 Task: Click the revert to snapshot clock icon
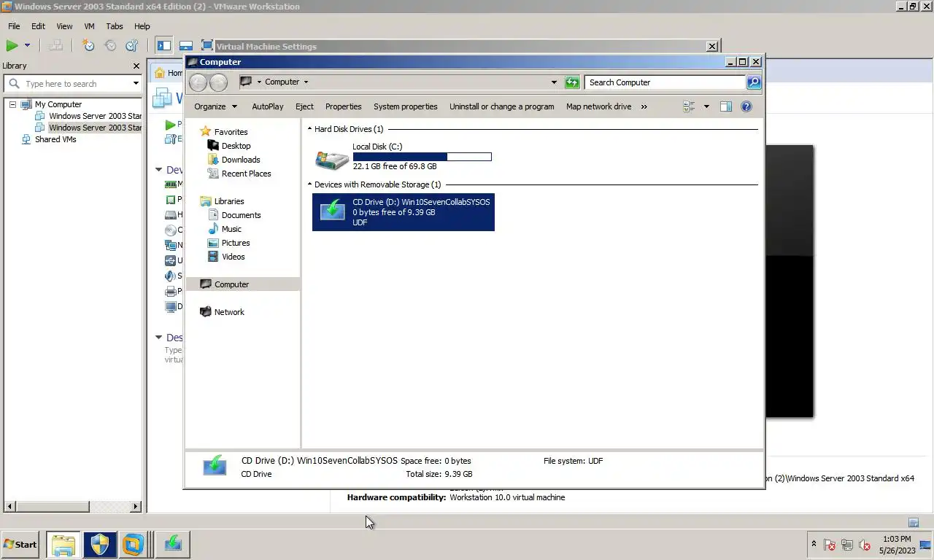coord(110,45)
